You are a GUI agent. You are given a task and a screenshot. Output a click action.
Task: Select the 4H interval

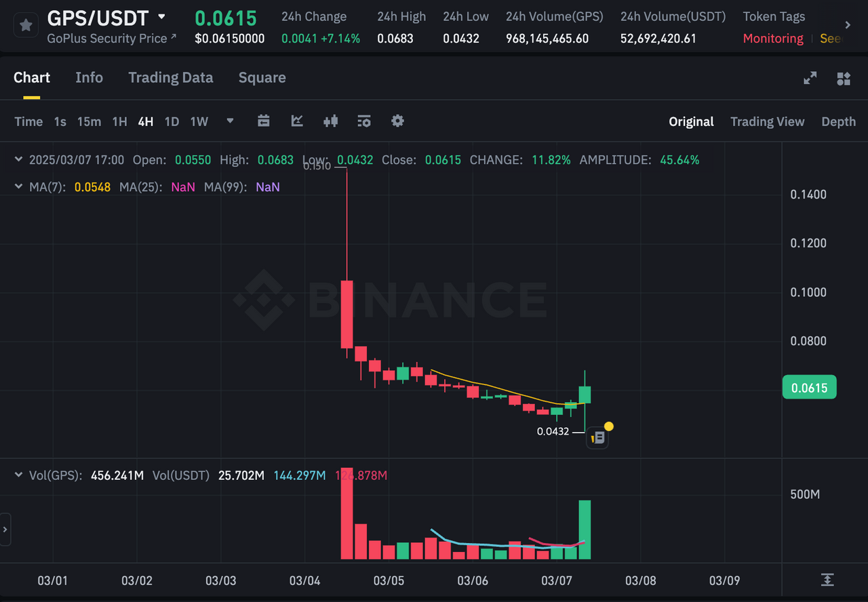click(x=146, y=121)
